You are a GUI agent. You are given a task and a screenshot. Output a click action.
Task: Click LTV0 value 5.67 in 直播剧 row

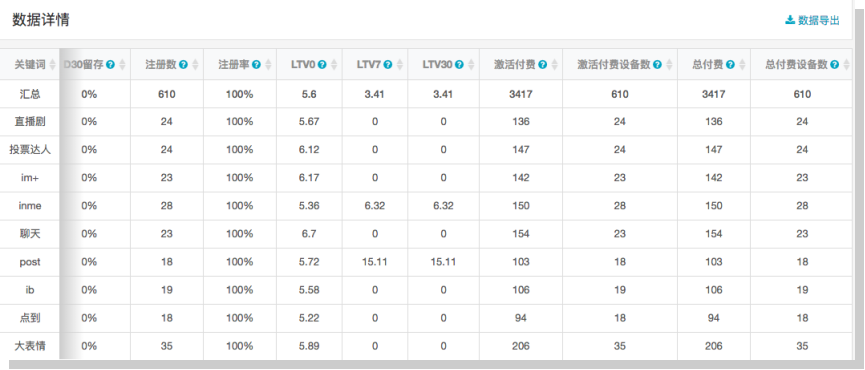click(x=309, y=122)
